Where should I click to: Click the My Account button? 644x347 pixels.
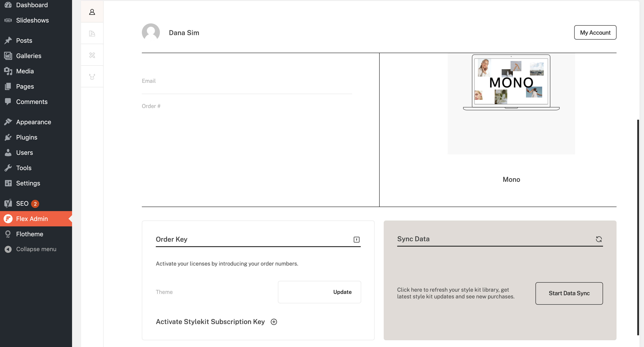pos(595,32)
